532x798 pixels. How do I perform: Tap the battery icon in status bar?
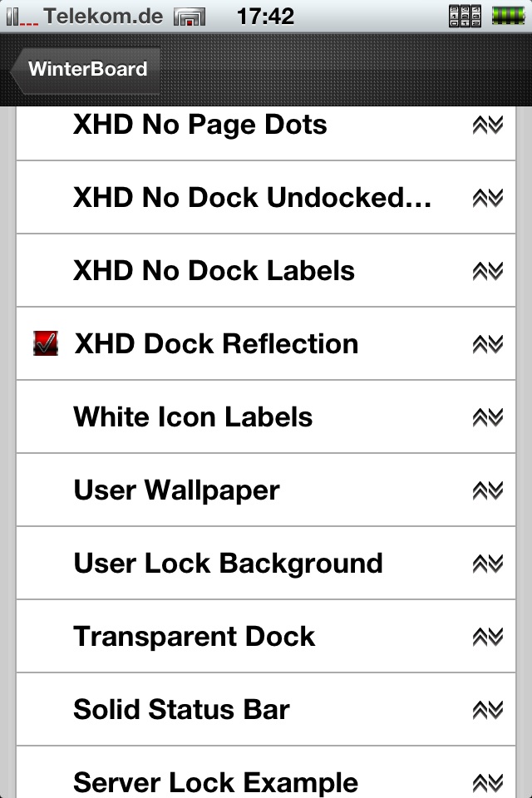(506, 15)
